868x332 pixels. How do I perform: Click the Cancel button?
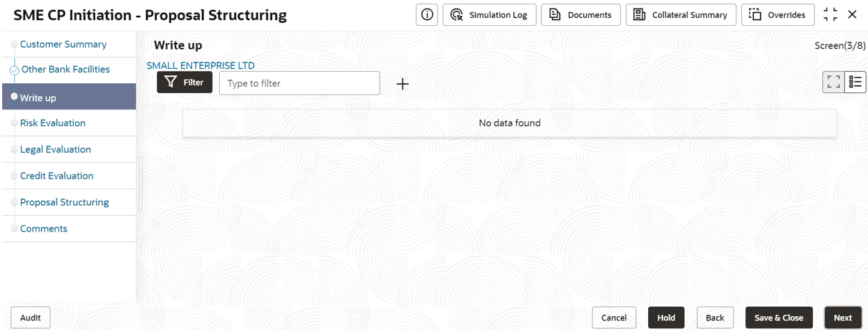point(614,318)
